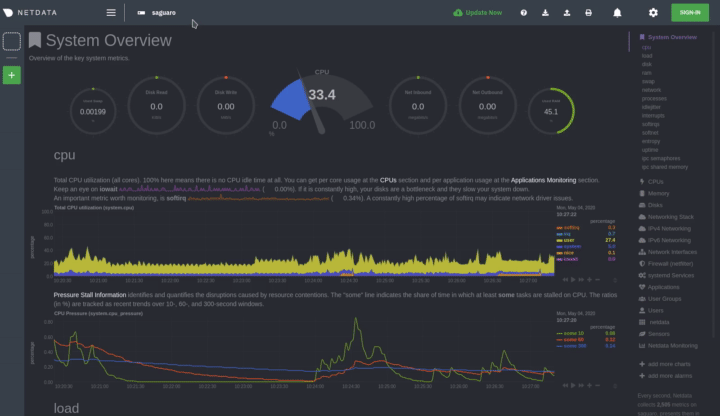Expand the Disks section in right menu

651,205
